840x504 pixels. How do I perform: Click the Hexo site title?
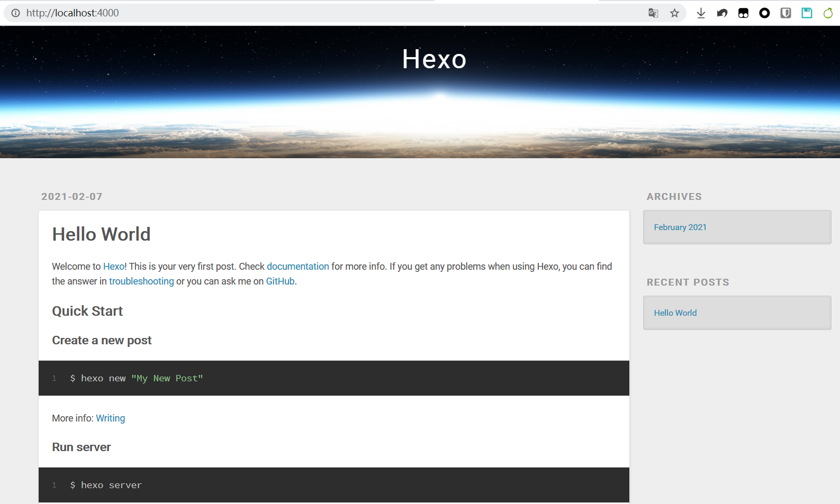434,59
